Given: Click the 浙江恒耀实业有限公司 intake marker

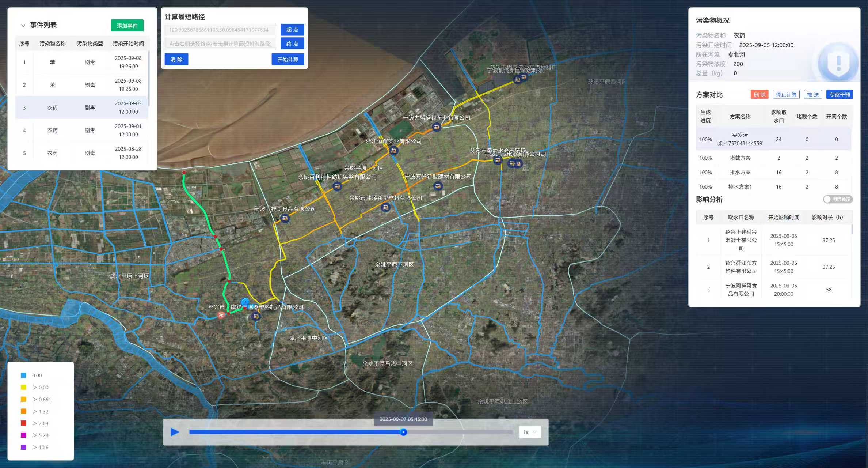Looking at the screenshot, I should coord(393,150).
